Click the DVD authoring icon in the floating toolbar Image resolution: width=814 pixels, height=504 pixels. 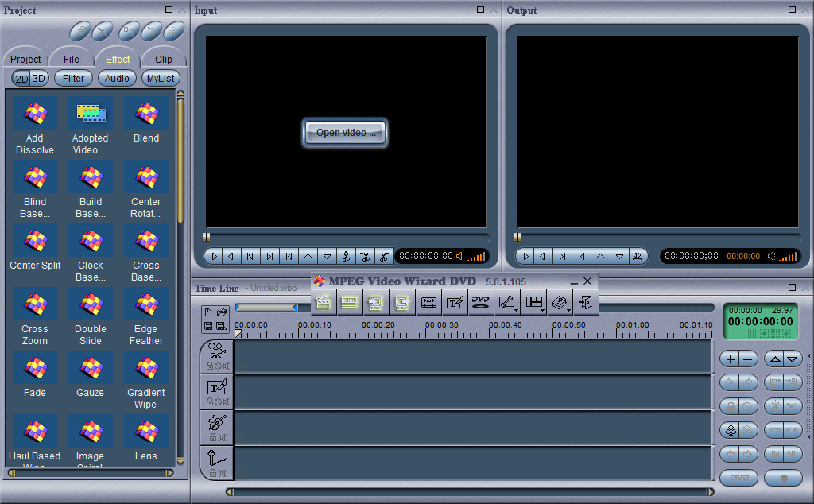coord(481,302)
